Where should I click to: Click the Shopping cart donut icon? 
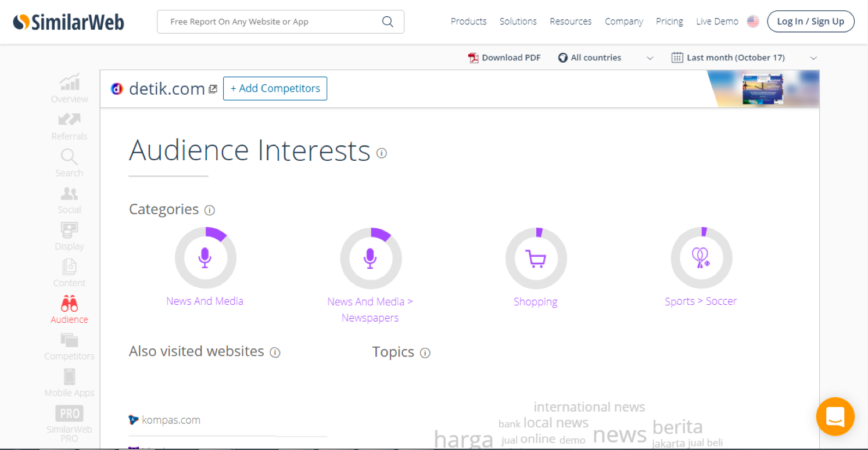click(536, 258)
